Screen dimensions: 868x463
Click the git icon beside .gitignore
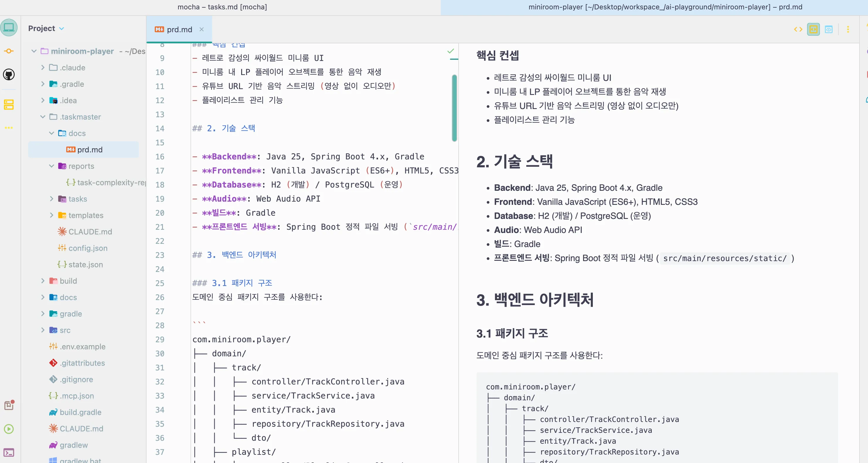53,379
